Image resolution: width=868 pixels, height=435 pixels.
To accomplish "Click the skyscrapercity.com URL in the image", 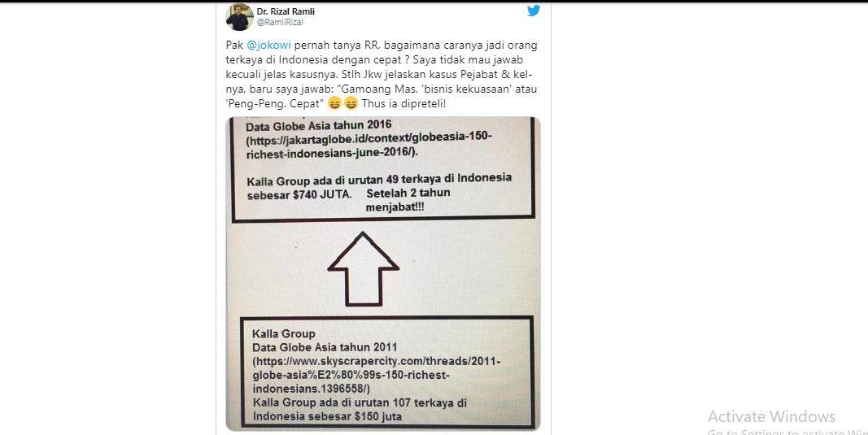I will pyautogui.click(x=377, y=375).
